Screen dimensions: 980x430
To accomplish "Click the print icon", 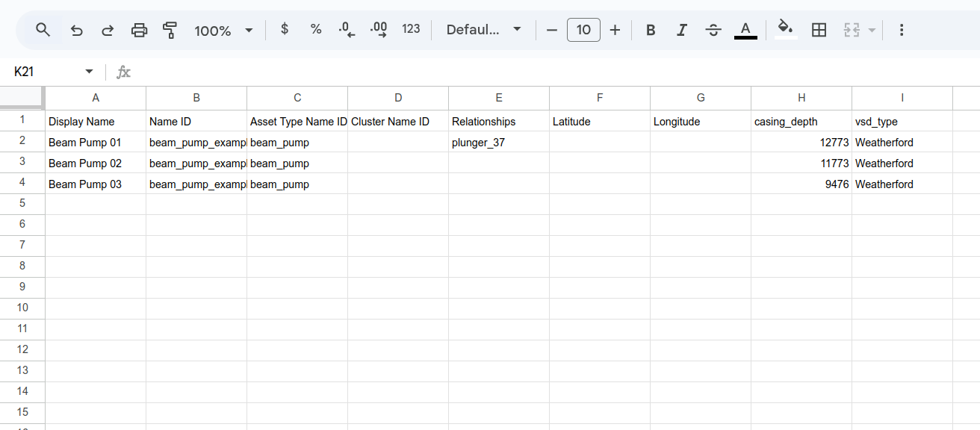I will 139,30.
